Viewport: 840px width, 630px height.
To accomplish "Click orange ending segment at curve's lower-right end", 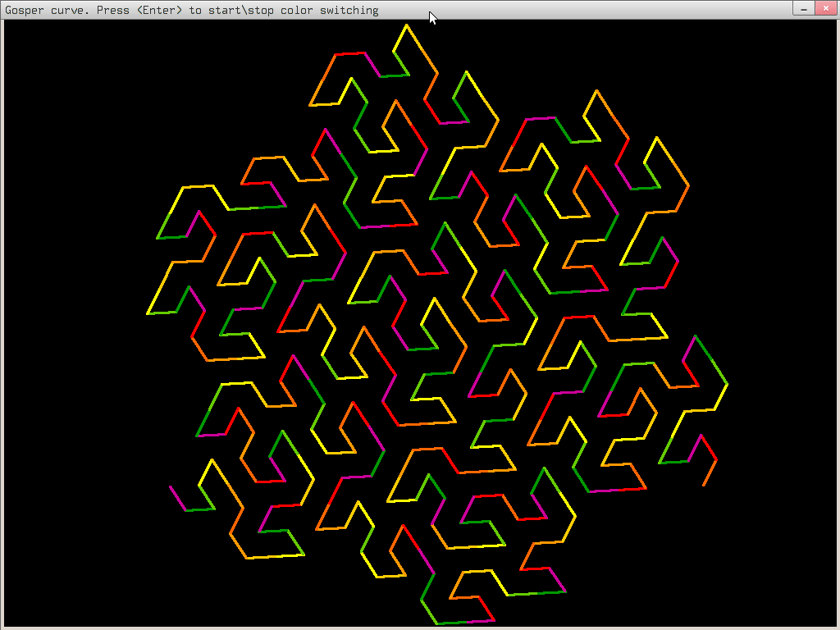I will click(710, 472).
